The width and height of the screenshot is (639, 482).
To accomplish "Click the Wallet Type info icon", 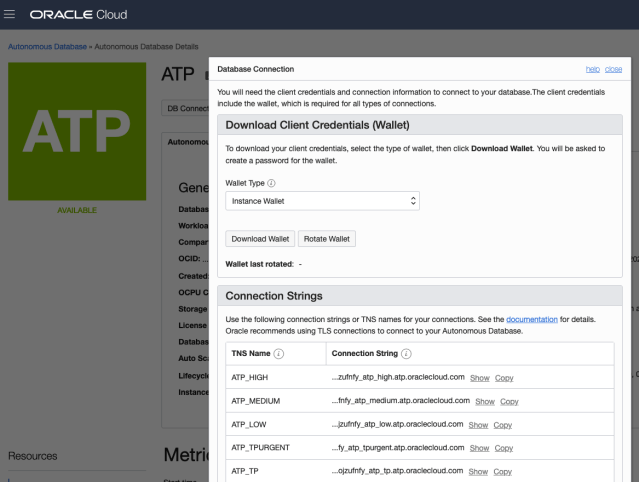I will (x=272, y=183).
